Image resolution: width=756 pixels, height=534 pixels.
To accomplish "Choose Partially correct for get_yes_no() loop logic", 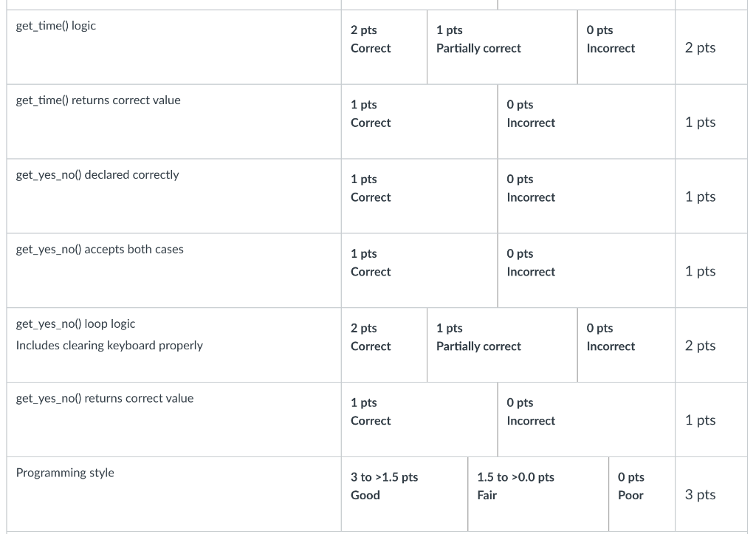I will (478, 338).
